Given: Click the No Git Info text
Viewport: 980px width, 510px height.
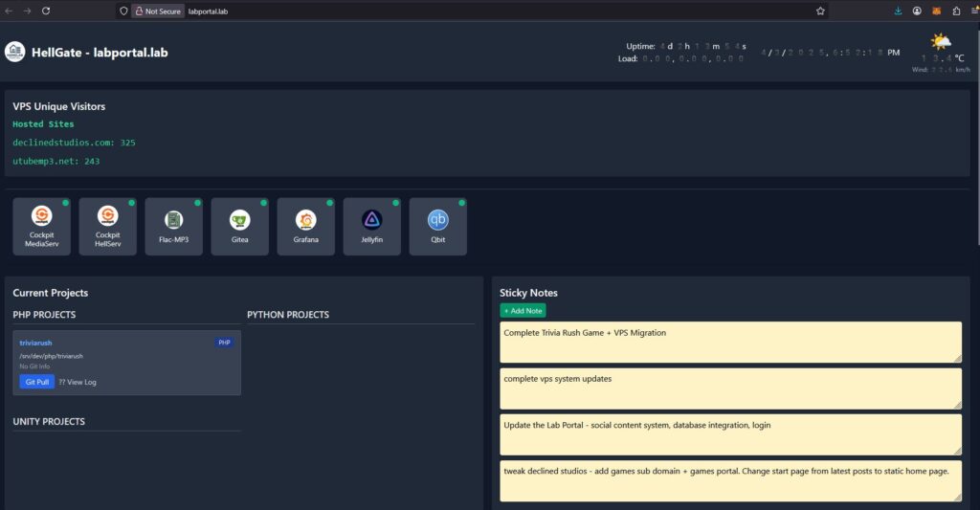Looking at the screenshot, I should (34, 366).
